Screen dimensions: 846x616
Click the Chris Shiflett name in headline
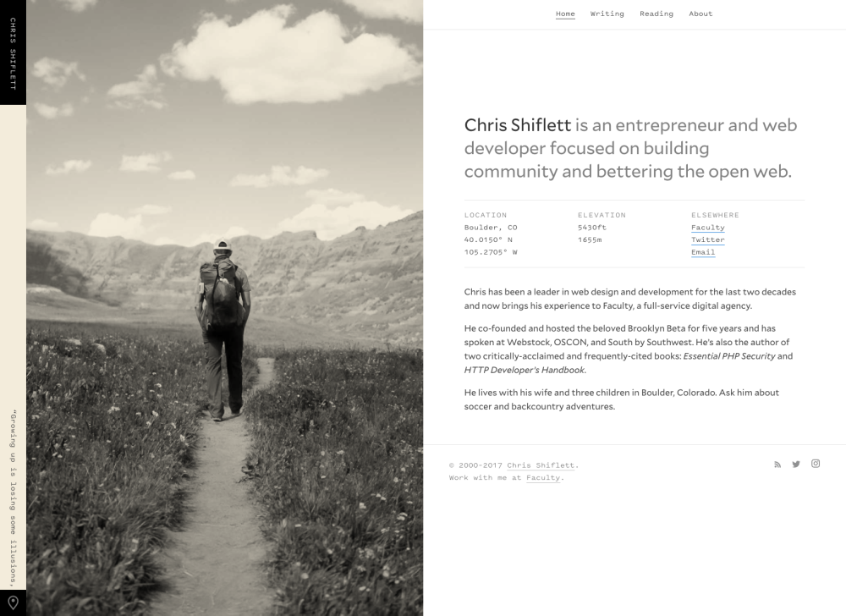518,126
